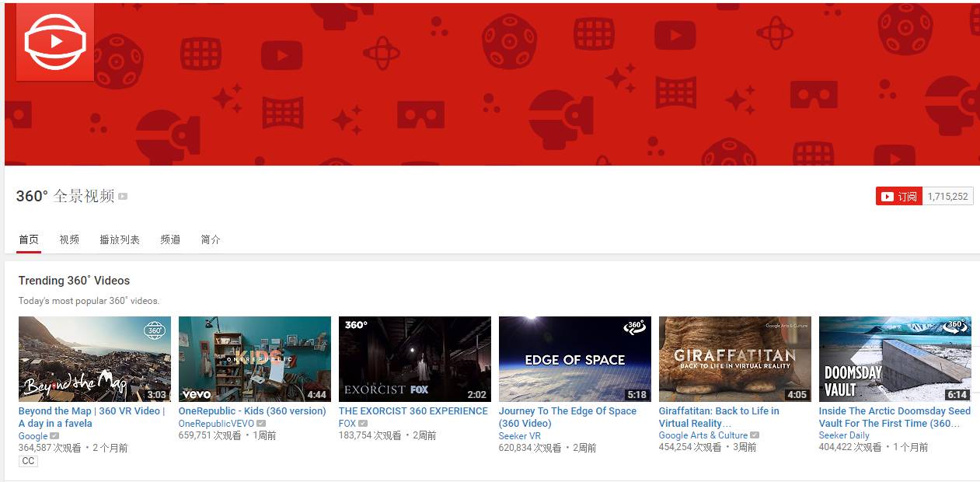Click the '364,587 次观看' view count
Image resolution: width=980 pixels, height=482 pixels.
51,448
